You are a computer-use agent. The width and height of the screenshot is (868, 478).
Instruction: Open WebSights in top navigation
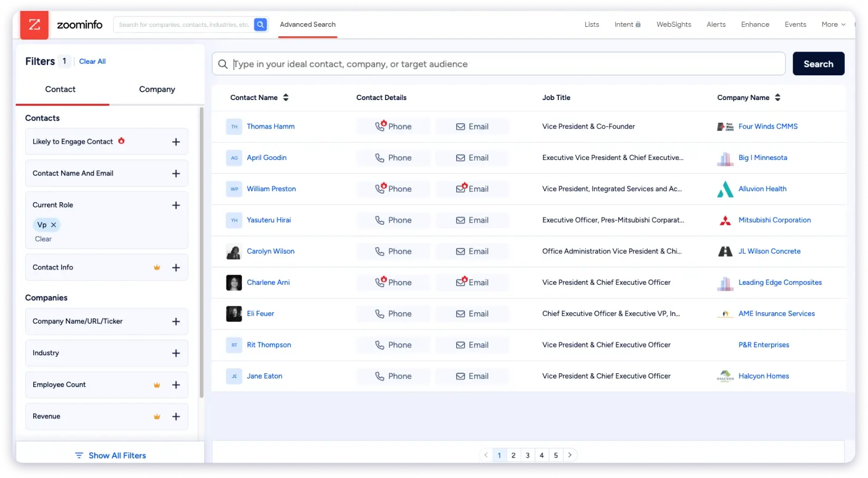674,25
